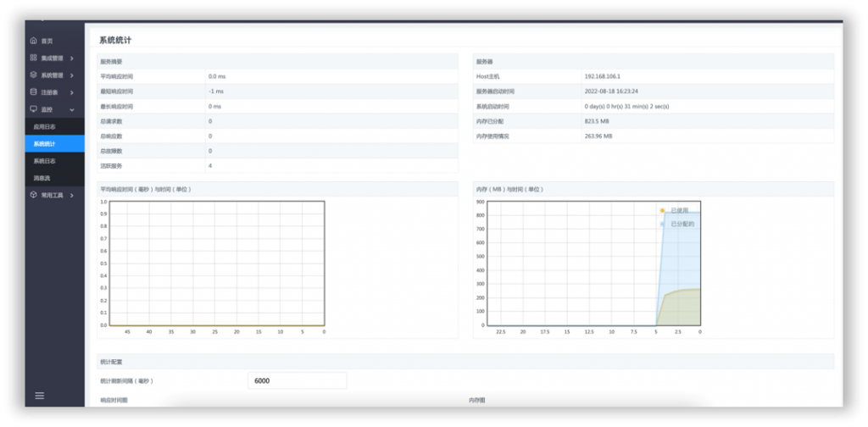This screenshot has width=868, height=427.
Task: Click the 监控 monitor icon
Action: [34, 109]
